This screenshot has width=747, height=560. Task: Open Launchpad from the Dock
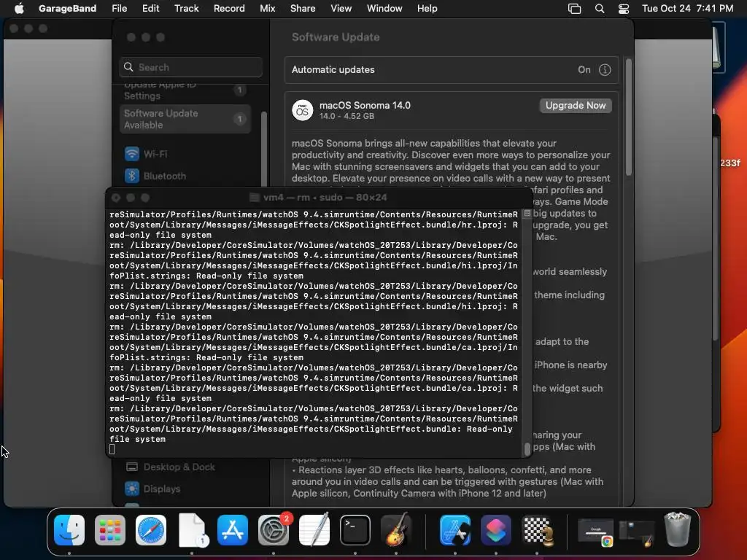(x=110, y=530)
